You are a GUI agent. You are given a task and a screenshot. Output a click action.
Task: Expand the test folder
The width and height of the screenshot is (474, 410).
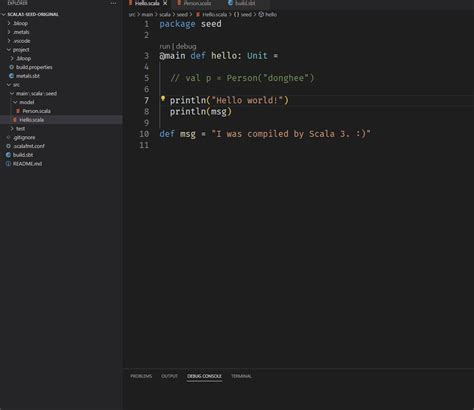tap(12, 128)
